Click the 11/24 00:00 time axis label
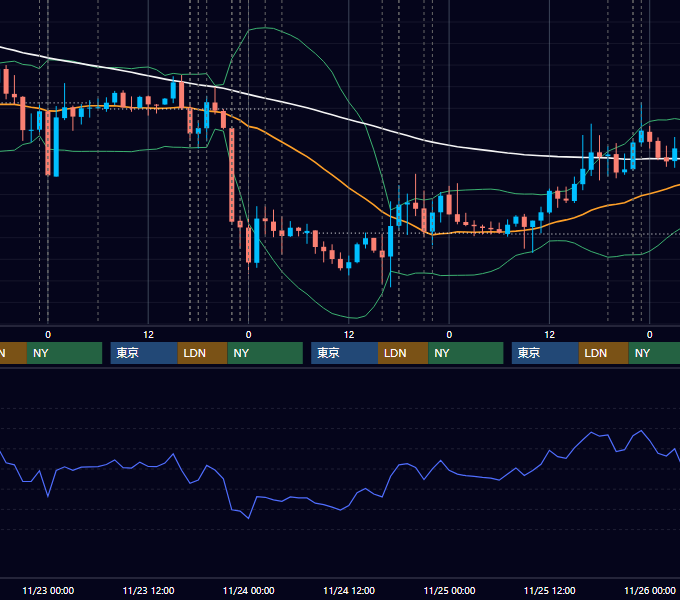 248,590
